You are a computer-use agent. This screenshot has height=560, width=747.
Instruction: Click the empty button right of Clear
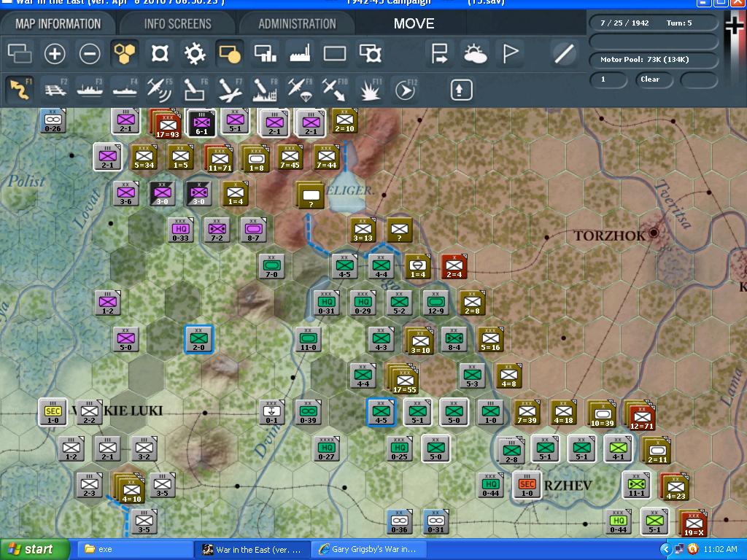coord(699,79)
